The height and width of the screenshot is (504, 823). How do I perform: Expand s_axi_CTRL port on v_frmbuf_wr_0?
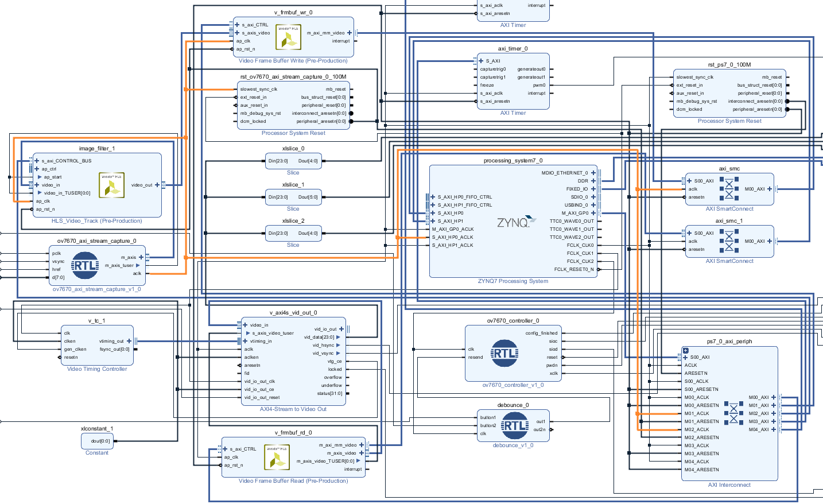tap(237, 25)
